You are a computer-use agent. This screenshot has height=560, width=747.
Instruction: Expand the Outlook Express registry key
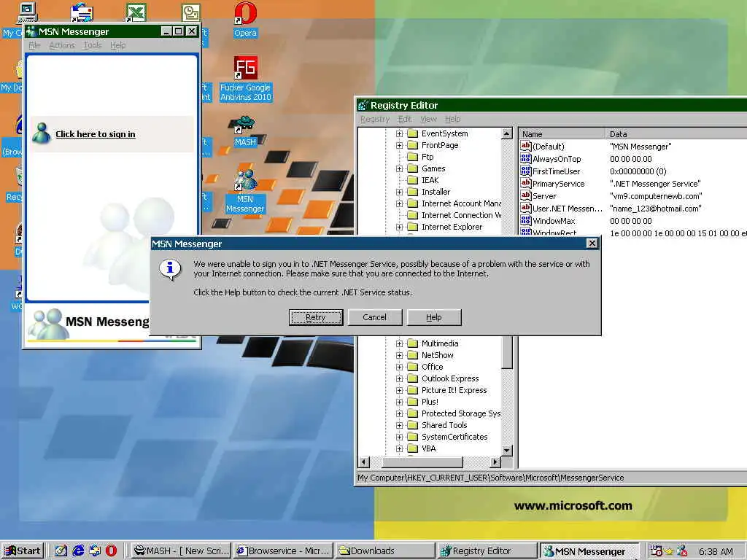tap(399, 378)
